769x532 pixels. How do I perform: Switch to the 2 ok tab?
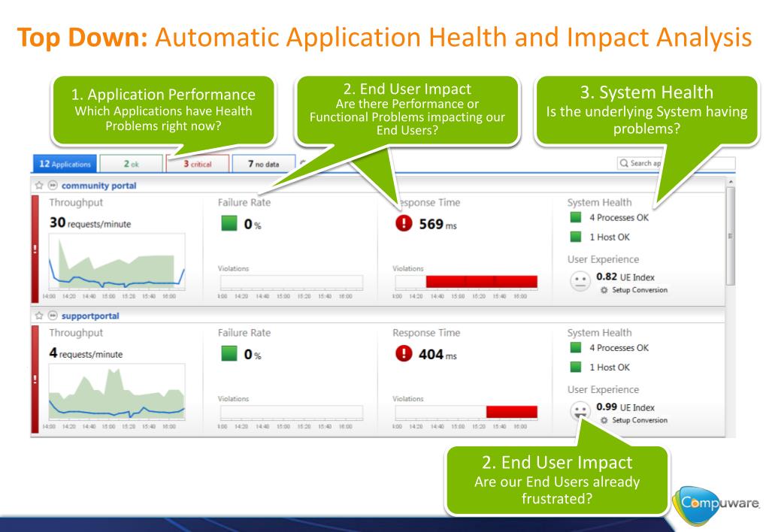pos(131,164)
